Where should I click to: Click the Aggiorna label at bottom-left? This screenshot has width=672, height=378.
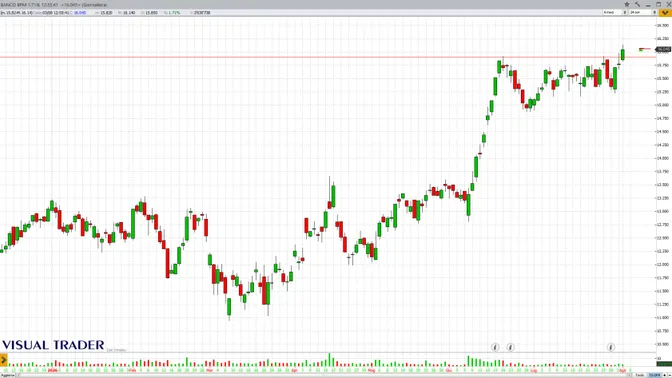pos(7,375)
